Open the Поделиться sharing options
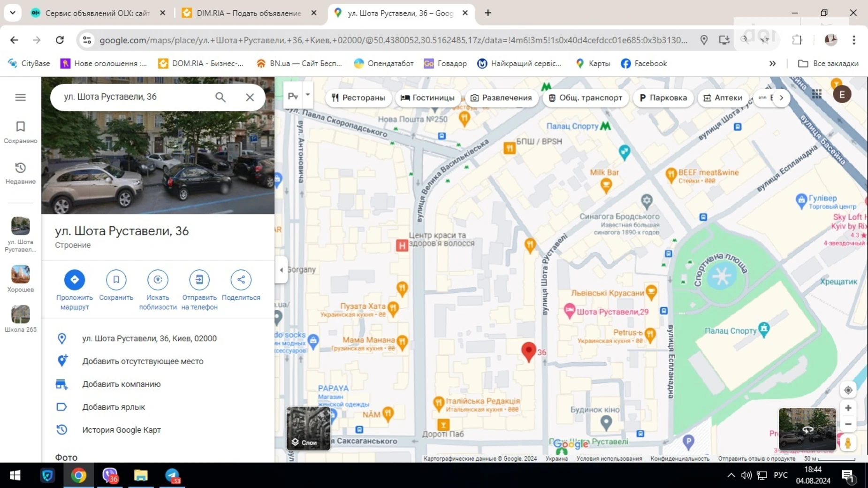868x488 pixels. 241,279
